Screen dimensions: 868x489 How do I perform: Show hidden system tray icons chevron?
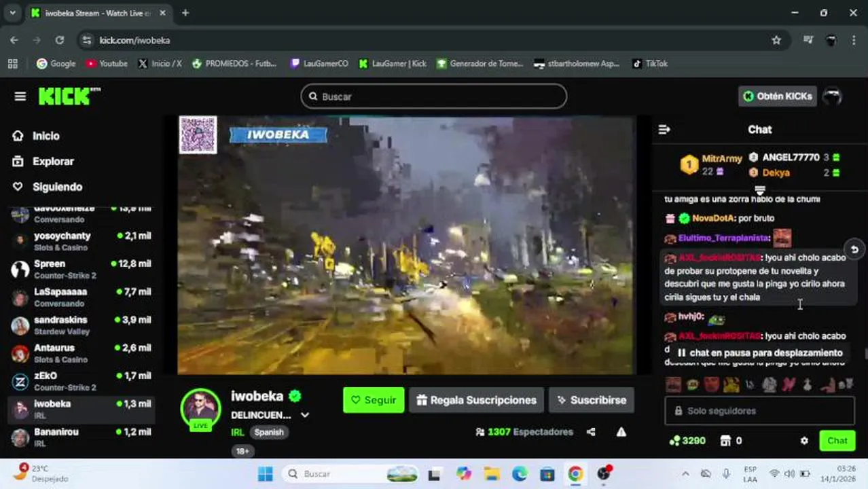[x=685, y=474]
